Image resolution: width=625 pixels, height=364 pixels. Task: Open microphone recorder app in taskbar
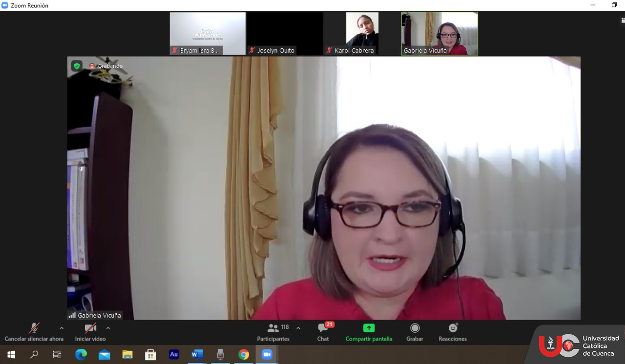pyautogui.click(x=220, y=355)
